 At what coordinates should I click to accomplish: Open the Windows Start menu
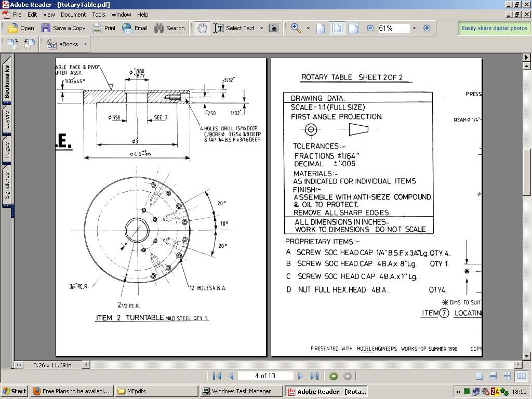click(14, 391)
